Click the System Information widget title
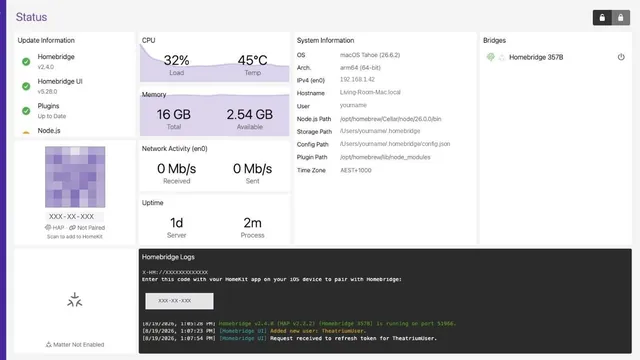Image resolution: width=640 pixels, height=360 pixels. click(x=325, y=40)
